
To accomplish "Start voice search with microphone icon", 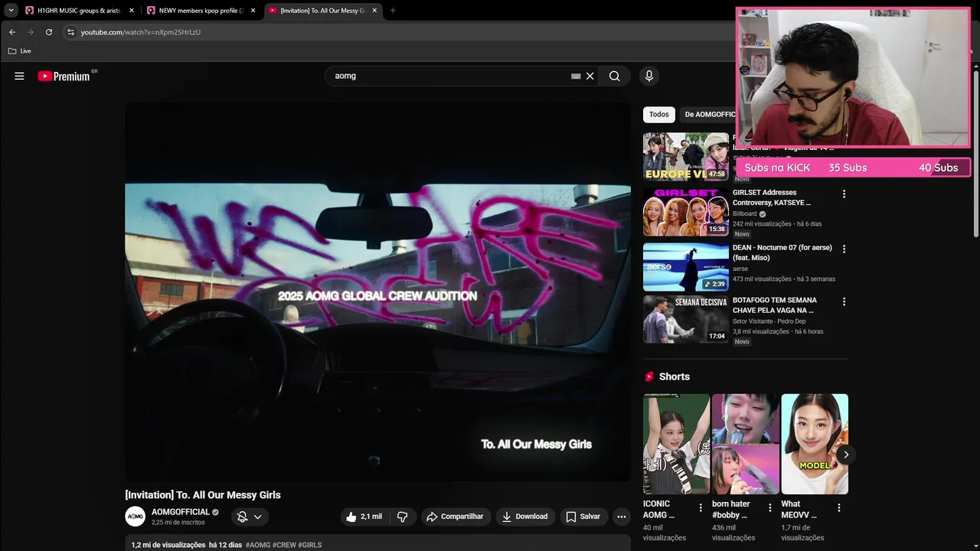I will click(648, 76).
